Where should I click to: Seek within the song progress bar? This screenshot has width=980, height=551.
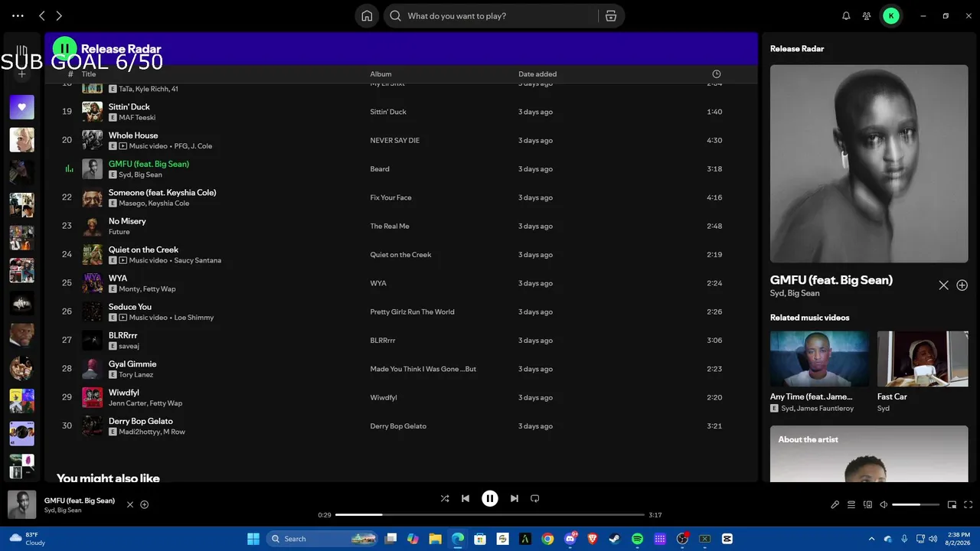(x=490, y=515)
